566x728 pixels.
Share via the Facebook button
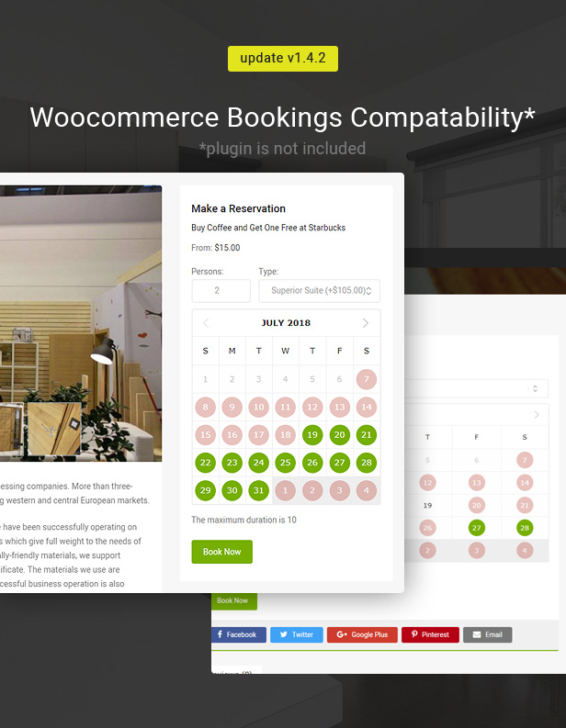238,634
